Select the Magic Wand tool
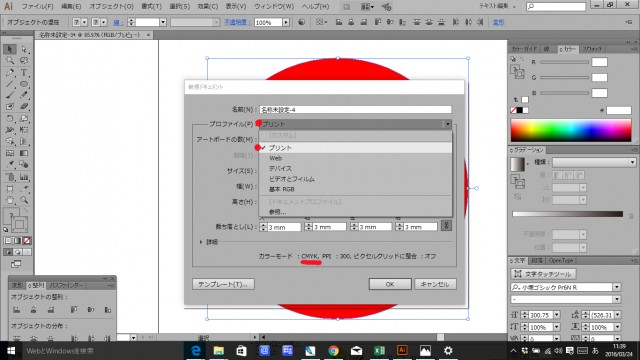Image resolution: width=640 pixels, height=360 pixels. pyautogui.click(x=10, y=61)
